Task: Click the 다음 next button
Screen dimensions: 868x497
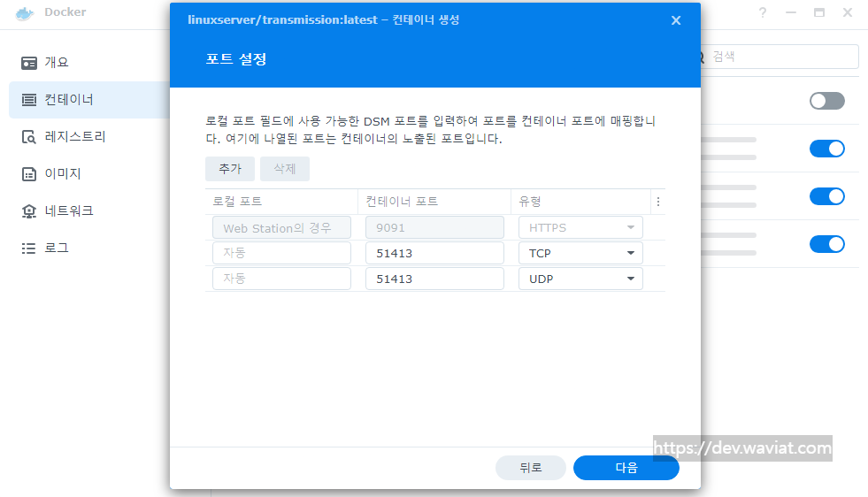Action: point(626,468)
